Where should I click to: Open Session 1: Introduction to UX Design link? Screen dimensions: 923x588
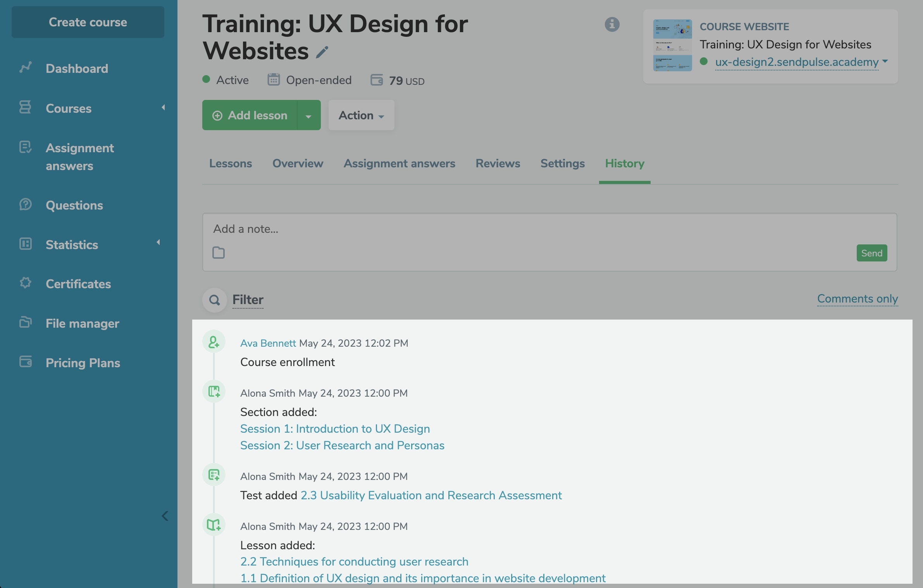335,429
